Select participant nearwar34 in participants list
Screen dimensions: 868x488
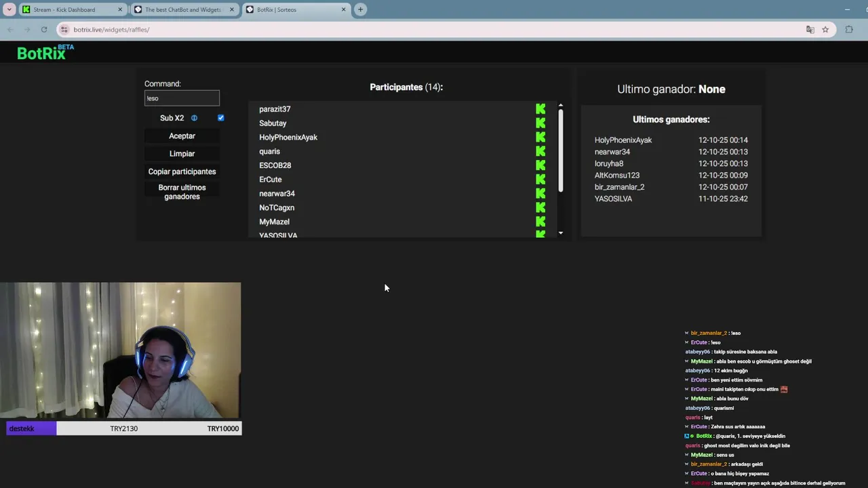pos(277,194)
